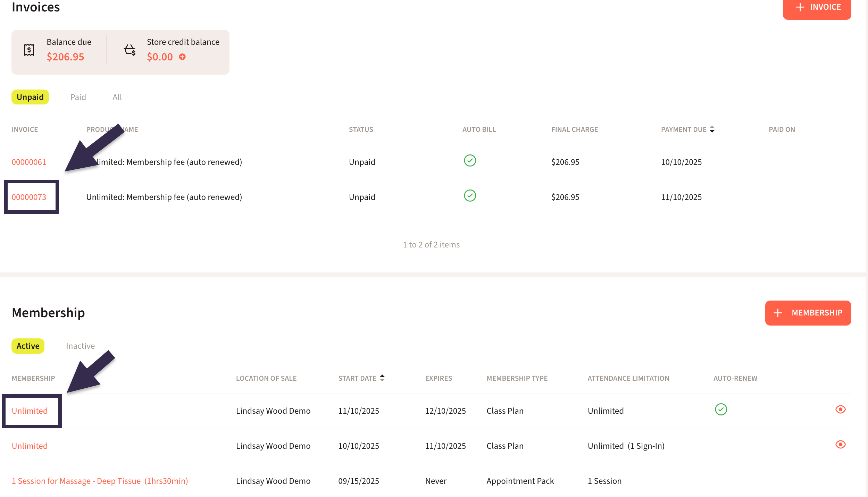The image size is (868, 497).
Task: Click the Balance due receipt icon
Action: pyautogui.click(x=29, y=50)
